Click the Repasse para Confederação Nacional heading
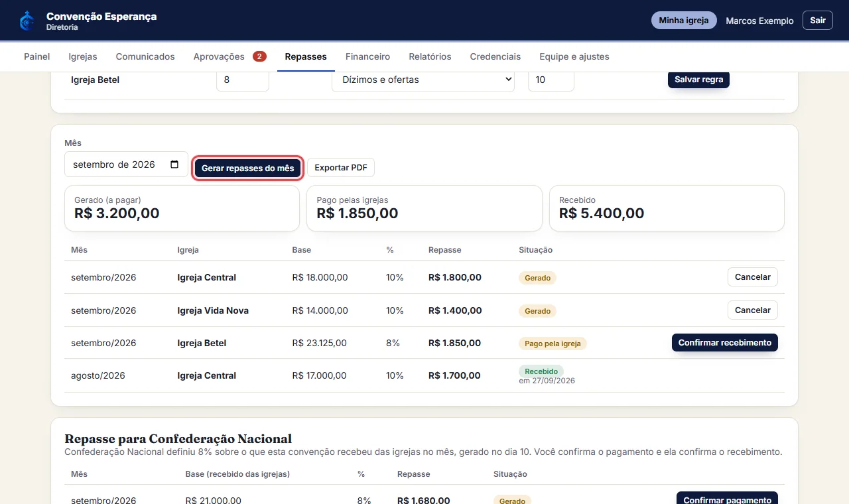849x504 pixels. point(178,438)
